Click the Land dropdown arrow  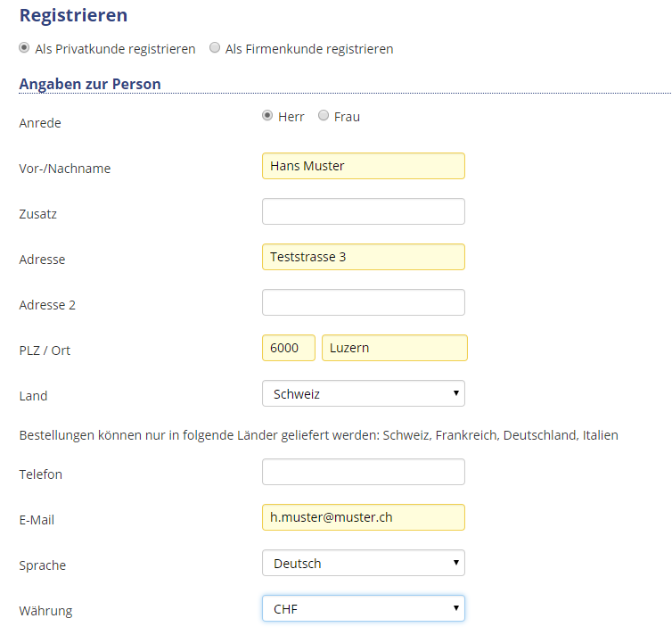[456, 393]
